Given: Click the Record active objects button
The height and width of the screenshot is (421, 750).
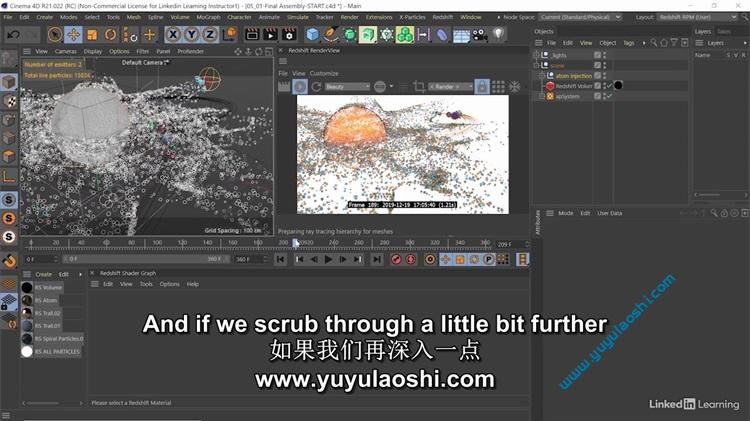Looking at the screenshot, I should pyautogui.click(x=396, y=259).
